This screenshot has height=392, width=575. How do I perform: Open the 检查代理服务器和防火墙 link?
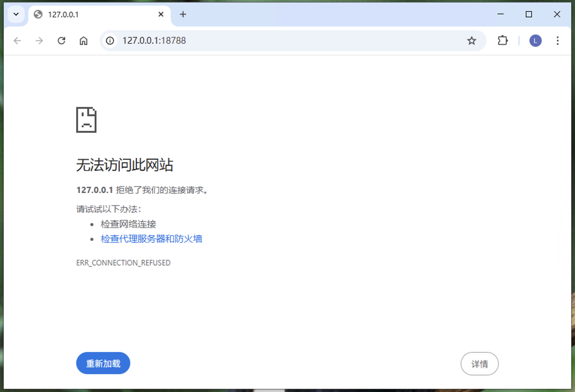151,239
